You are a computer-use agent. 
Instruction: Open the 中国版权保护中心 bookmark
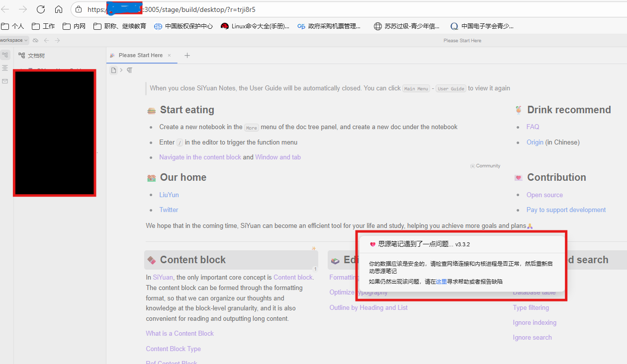183,26
